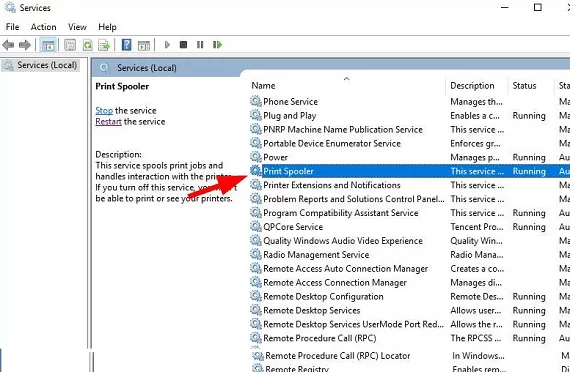This screenshot has height=372, width=570.
Task: Click the Back arrow toolbar icon
Action: click(x=8, y=45)
